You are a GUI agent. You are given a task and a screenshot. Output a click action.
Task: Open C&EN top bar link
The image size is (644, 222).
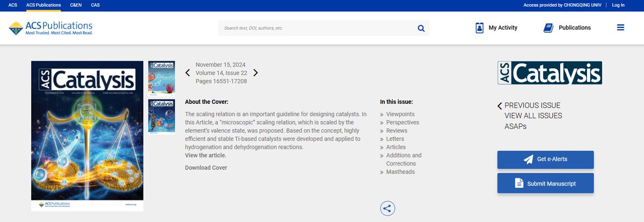[76, 5]
